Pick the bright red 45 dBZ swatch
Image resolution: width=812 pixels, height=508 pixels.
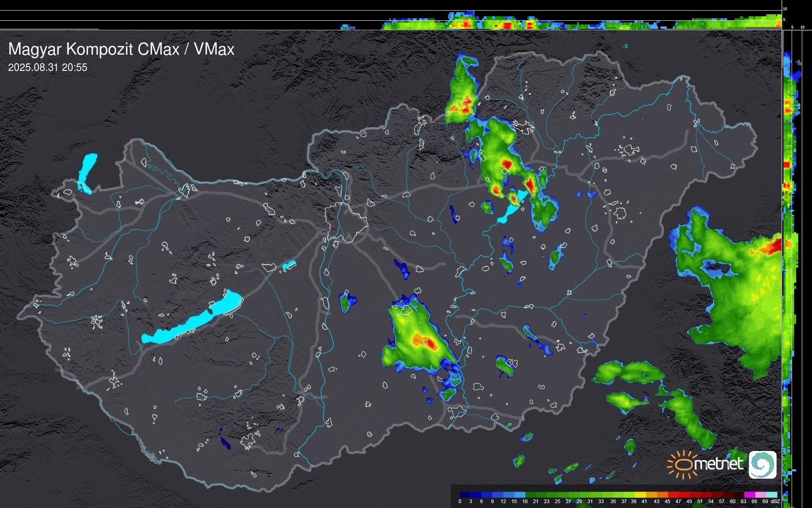tap(672, 495)
